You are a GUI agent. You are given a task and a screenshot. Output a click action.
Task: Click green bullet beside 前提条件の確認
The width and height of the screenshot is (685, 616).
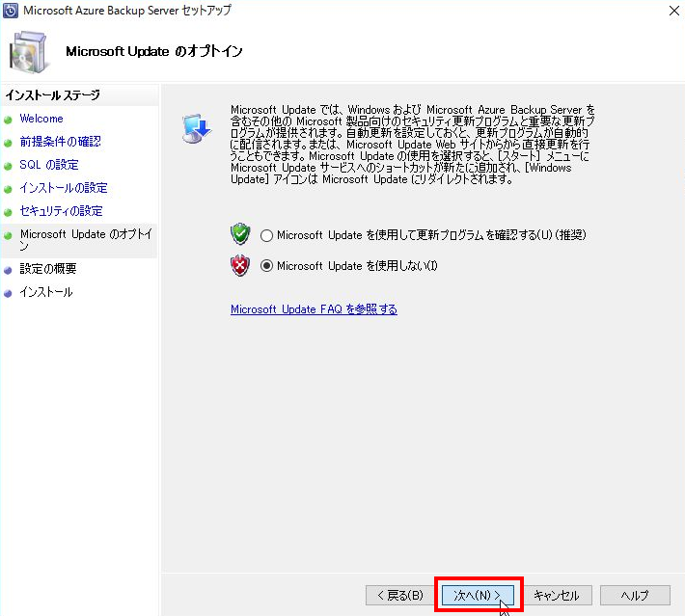pos(8,144)
